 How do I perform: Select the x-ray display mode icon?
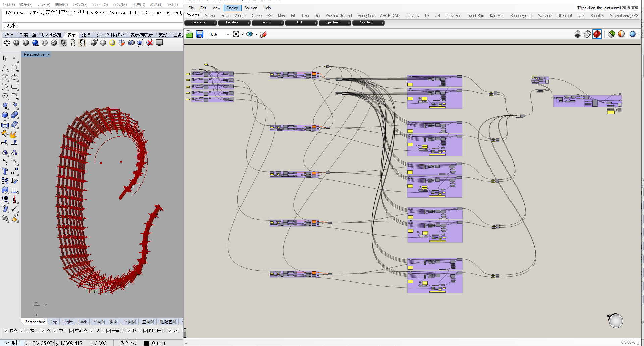click(x=54, y=43)
